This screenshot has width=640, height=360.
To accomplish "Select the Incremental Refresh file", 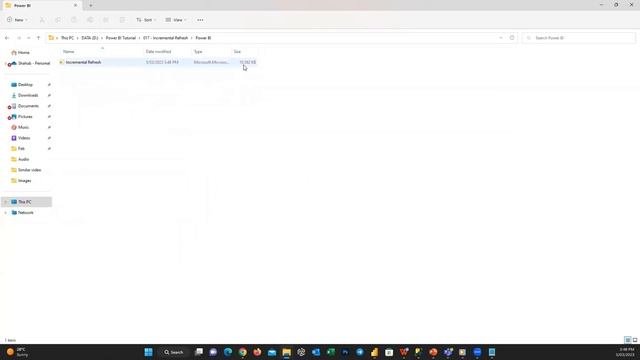I will (x=158, y=62).
